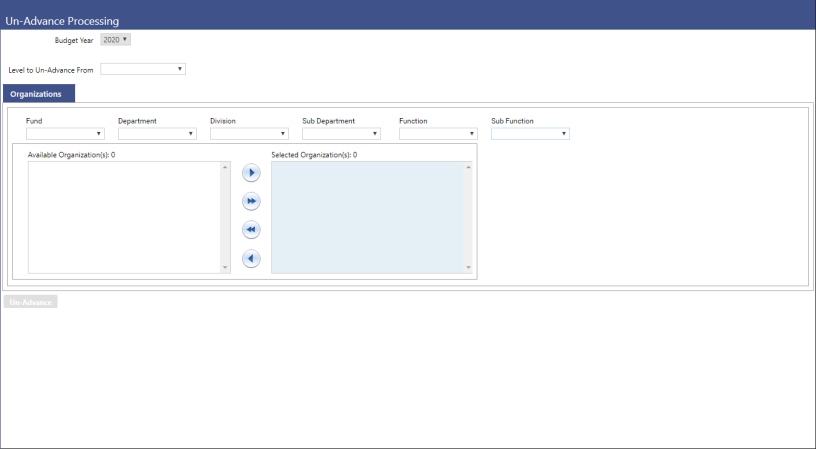Expand the Level to Un-Advance From dropdown

(143, 69)
